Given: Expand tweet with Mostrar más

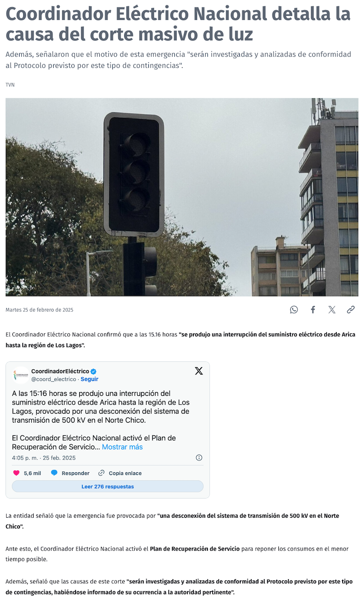Looking at the screenshot, I should point(122,447).
